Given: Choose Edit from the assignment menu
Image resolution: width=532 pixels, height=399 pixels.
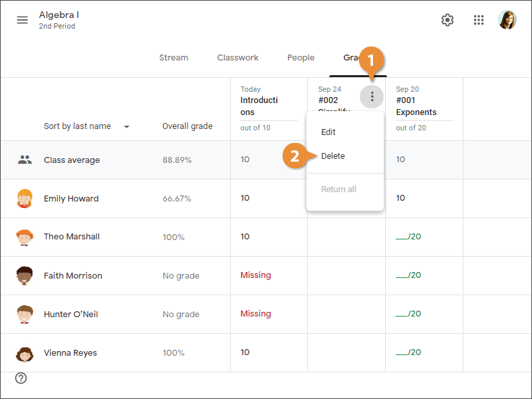Looking at the screenshot, I should coord(329,132).
